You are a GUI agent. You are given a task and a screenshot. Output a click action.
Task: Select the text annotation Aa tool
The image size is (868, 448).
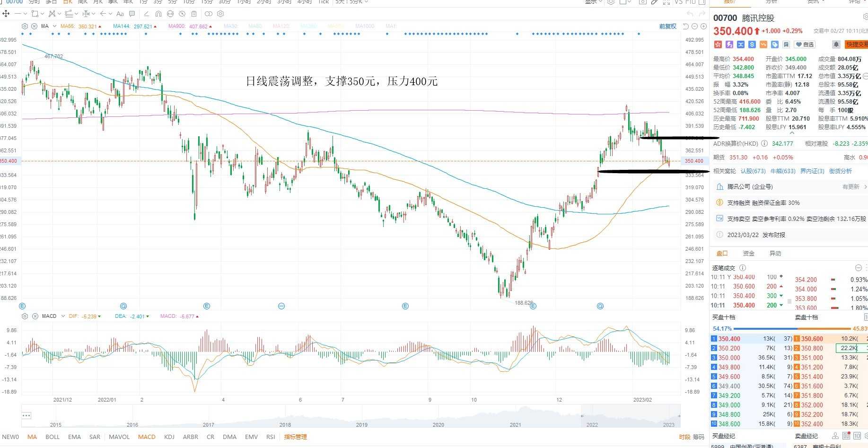point(120,14)
